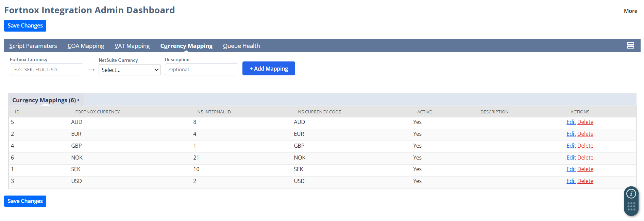Viewport: 644px width, 221px height.
Task: Click the dotted grid handle in floating widget
Action: [x=631, y=206]
